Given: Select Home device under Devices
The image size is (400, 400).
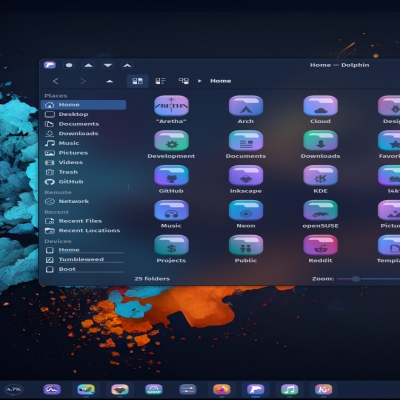Looking at the screenshot, I should click(83, 250).
